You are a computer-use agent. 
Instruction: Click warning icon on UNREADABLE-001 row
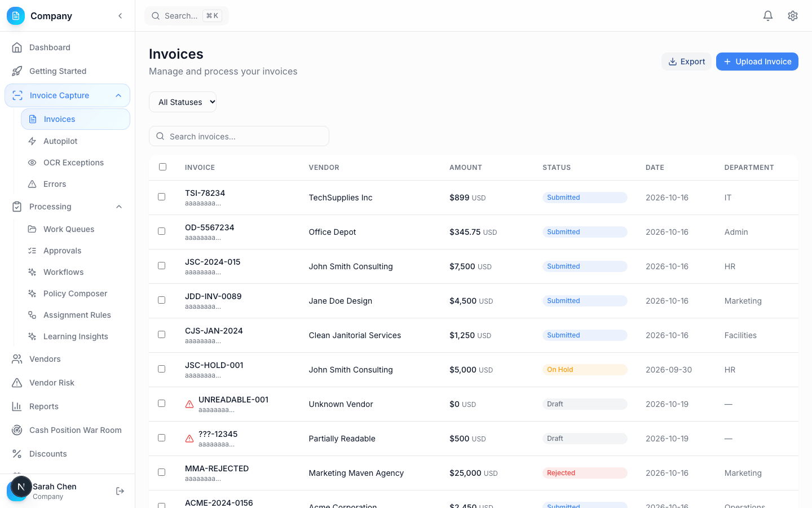click(189, 404)
